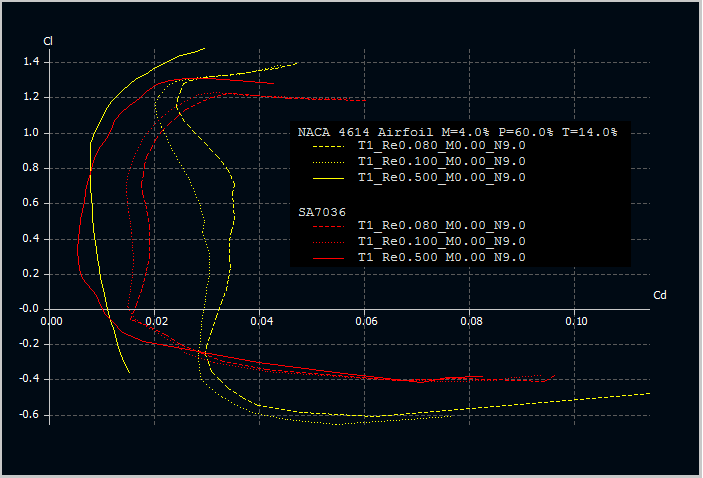Click NACA 4614 T1_Re0.500_M0.00_N9.0 legend label
The height and width of the screenshot is (478, 703).
point(442,178)
